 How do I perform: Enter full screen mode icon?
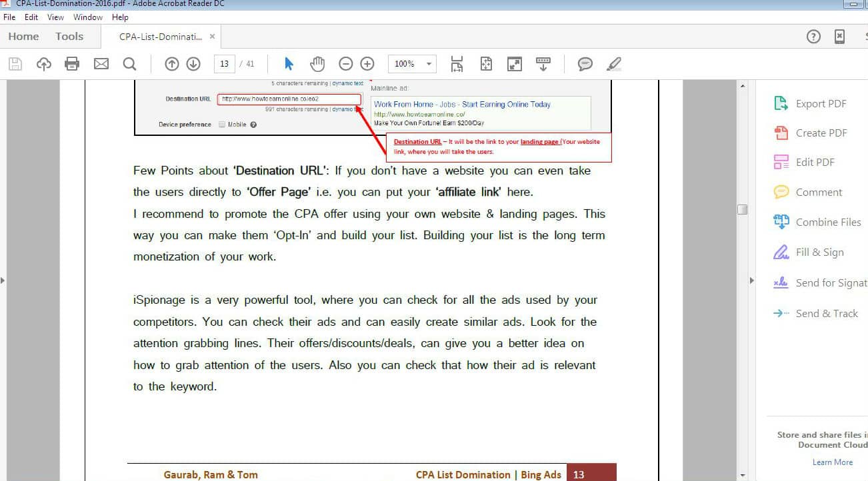click(x=515, y=64)
